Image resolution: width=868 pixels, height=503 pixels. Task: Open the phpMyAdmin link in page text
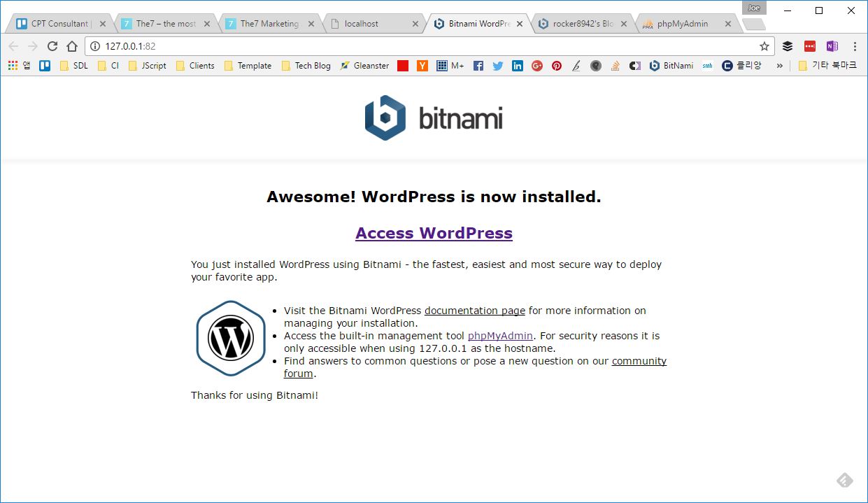[x=500, y=336]
